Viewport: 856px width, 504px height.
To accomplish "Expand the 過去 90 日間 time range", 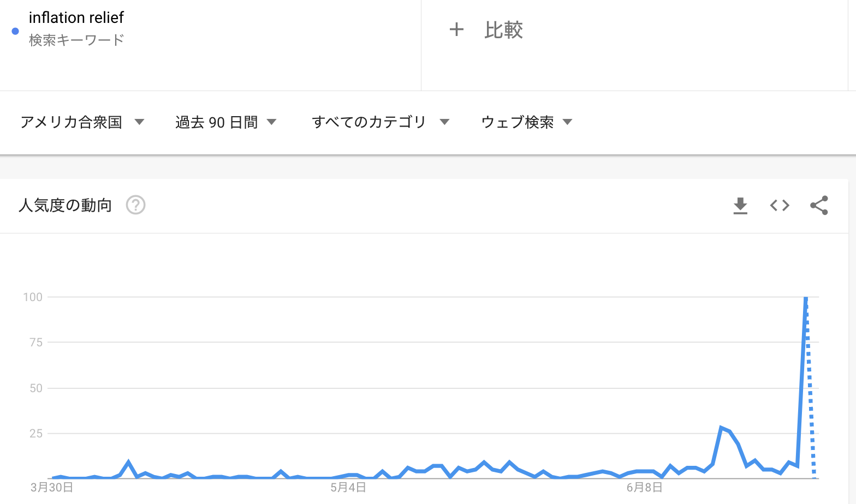I will coord(225,122).
